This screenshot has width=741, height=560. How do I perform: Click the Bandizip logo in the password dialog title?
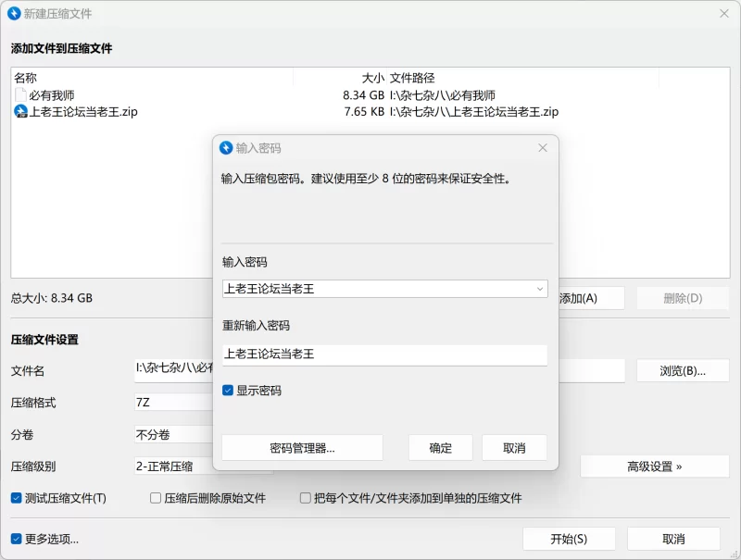(226, 148)
